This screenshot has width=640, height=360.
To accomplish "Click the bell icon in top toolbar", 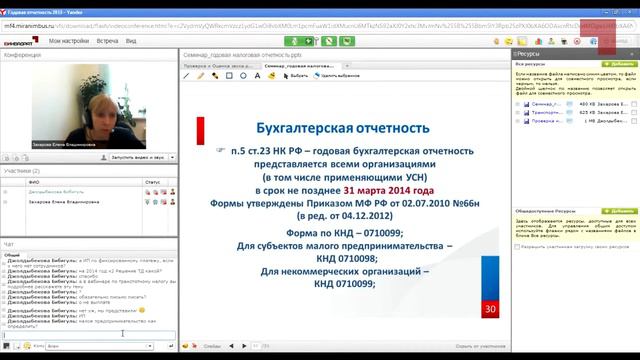I will click(496, 41).
